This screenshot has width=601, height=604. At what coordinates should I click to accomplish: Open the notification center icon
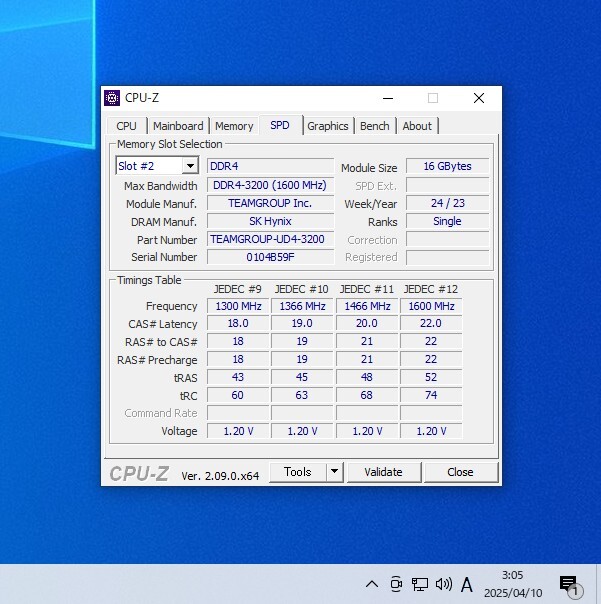coord(571,586)
